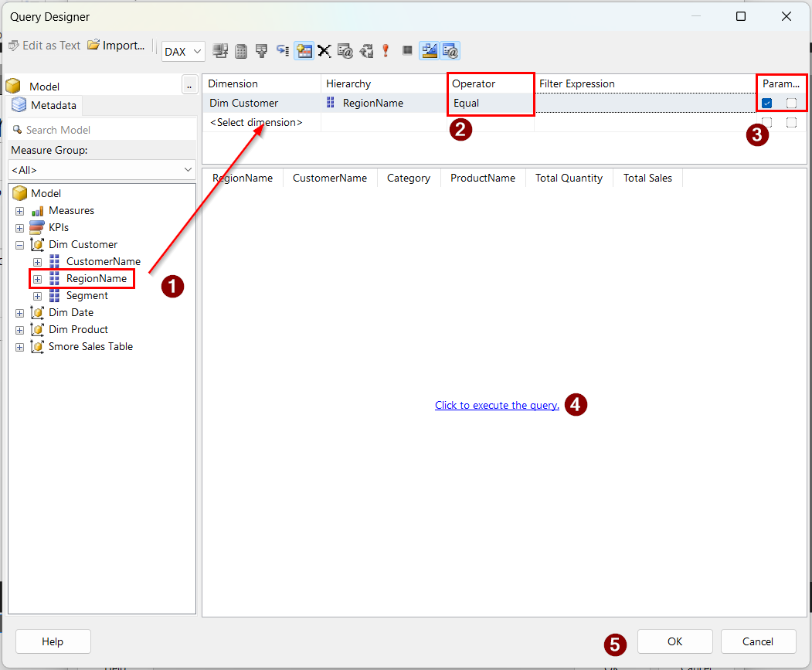Maximize the Query Designer window
Viewport: 812px width, 670px height.
tap(741, 16)
